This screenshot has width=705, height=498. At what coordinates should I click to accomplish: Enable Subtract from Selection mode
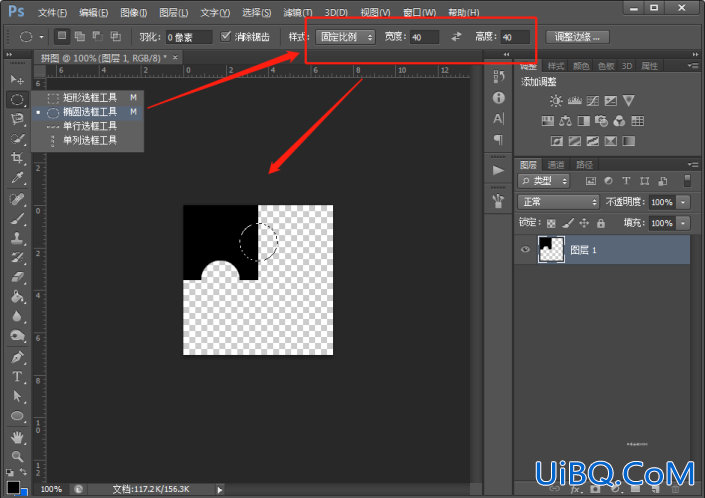point(98,36)
